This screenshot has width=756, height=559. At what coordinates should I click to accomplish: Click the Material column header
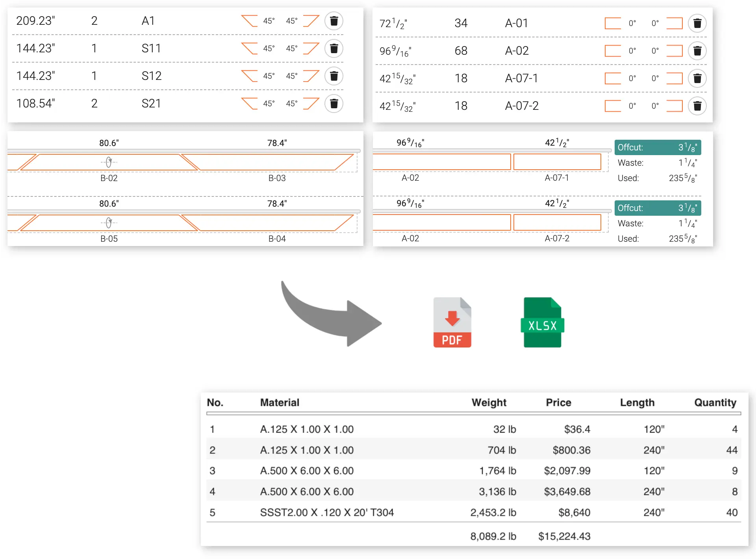point(280,402)
